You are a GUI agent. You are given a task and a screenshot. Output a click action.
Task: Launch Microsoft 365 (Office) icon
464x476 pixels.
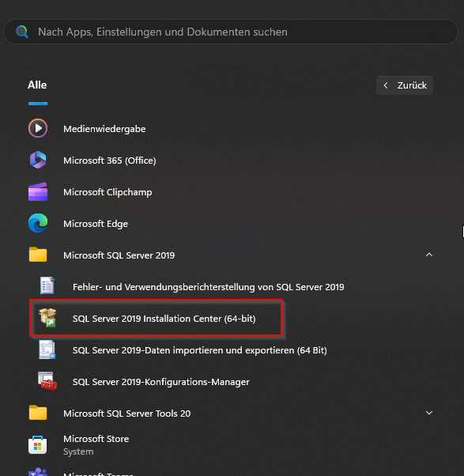tap(38, 160)
